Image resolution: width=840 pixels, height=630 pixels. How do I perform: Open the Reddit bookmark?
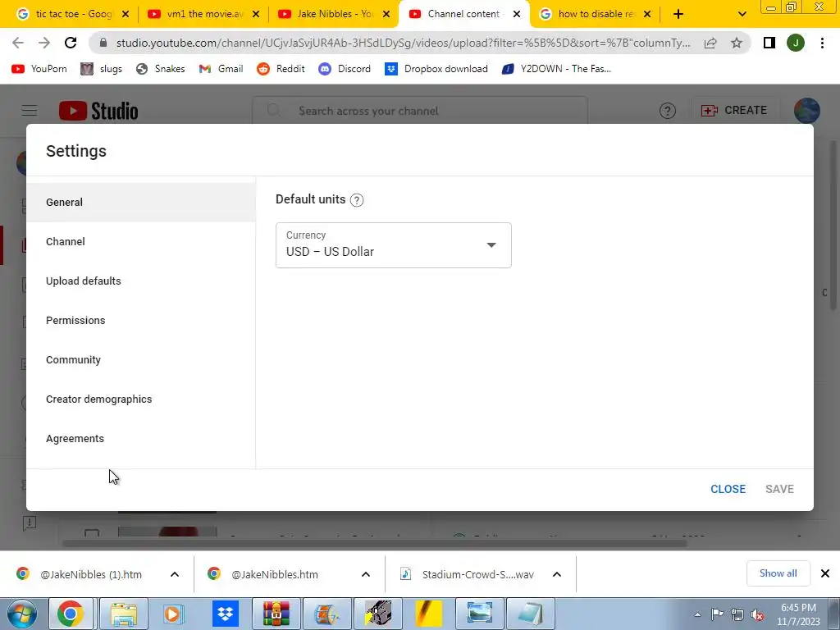(281, 69)
